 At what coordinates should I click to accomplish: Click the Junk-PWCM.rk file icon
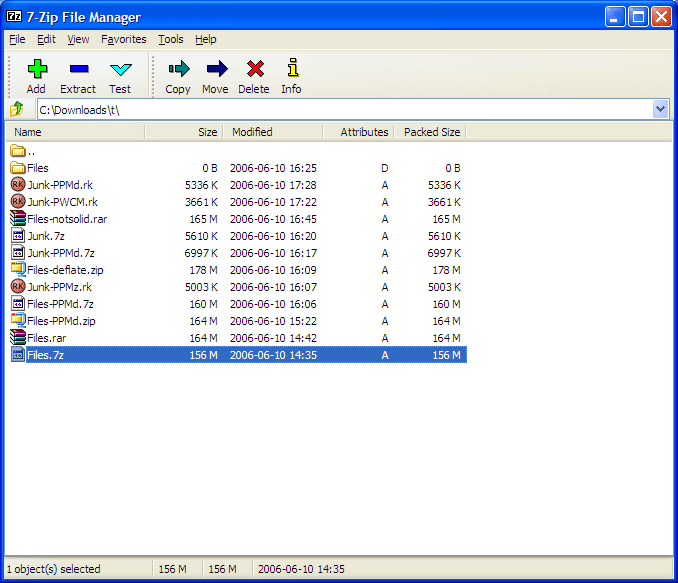18,202
